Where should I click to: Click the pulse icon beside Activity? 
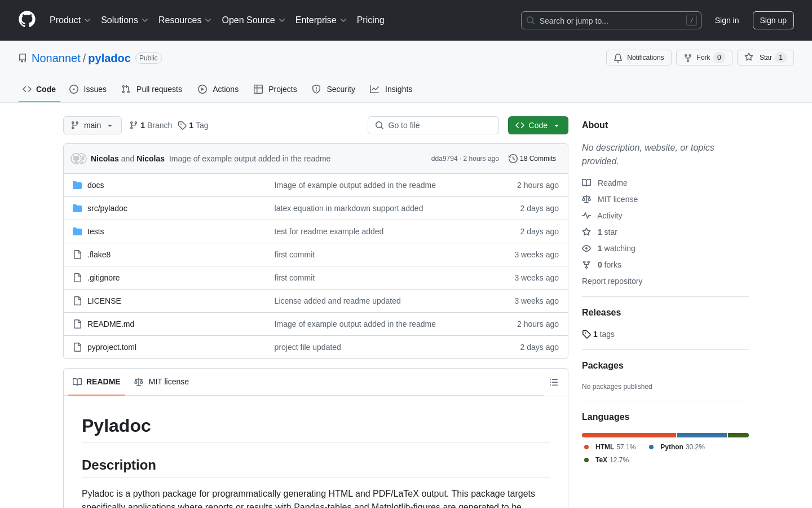[x=586, y=216]
